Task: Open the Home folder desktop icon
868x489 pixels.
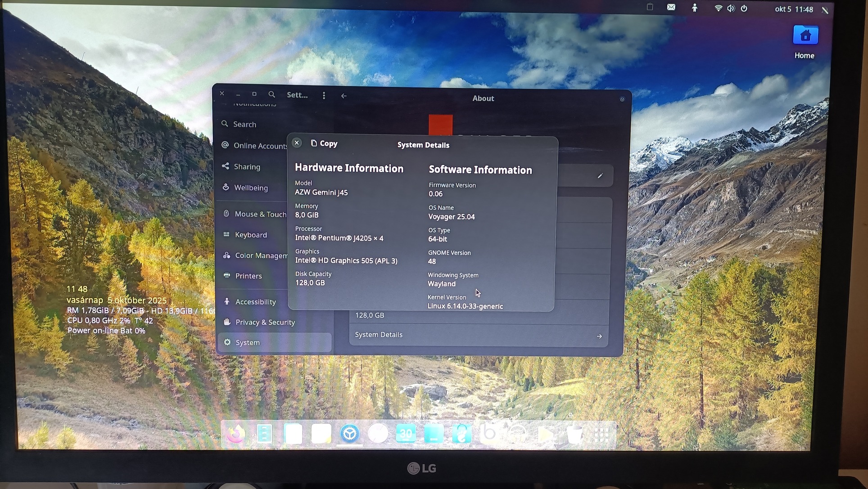Action: [805, 36]
